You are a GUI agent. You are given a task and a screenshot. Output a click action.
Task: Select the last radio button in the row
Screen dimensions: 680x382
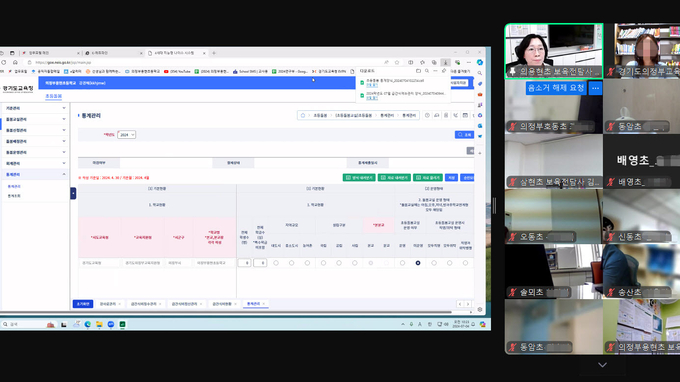pyautogui.click(x=465, y=263)
